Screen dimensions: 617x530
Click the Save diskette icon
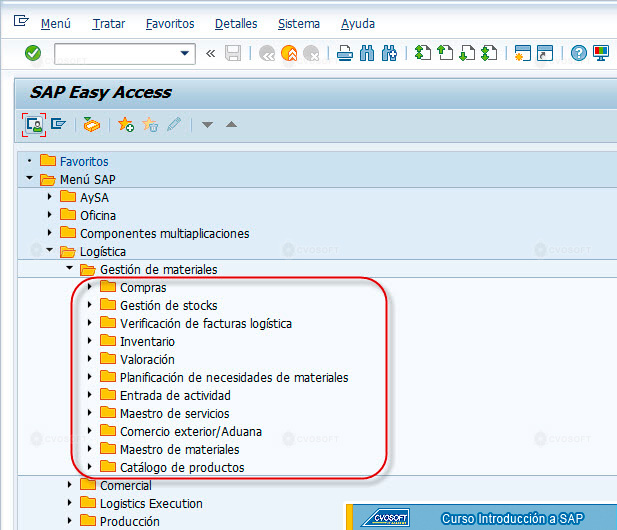tap(233, 53)
